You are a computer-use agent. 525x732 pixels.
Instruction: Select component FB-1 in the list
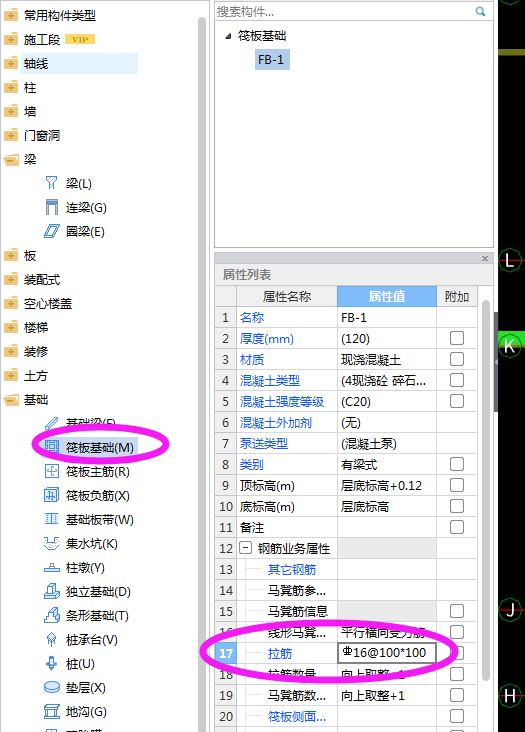[272, 60]
